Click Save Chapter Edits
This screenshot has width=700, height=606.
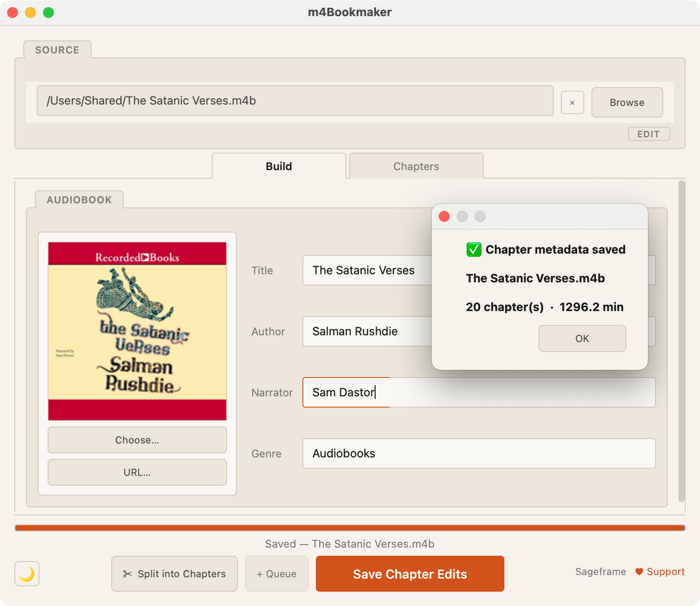click(410, 574)
